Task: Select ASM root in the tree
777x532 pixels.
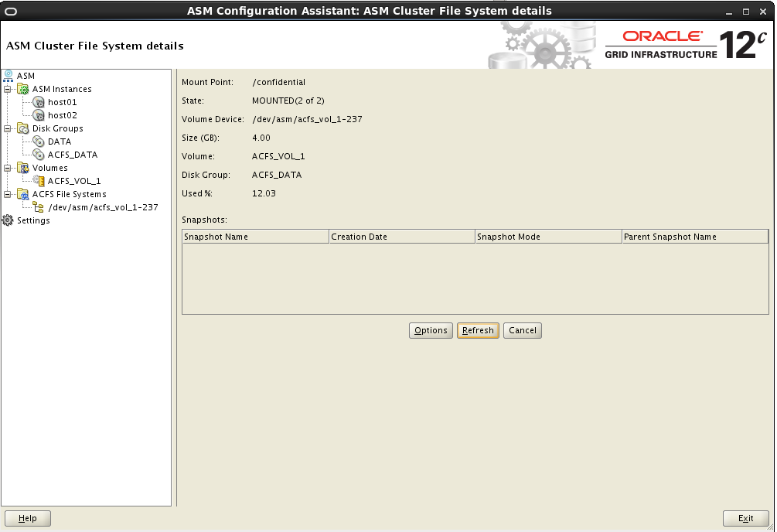Action: tap(26, 76)
